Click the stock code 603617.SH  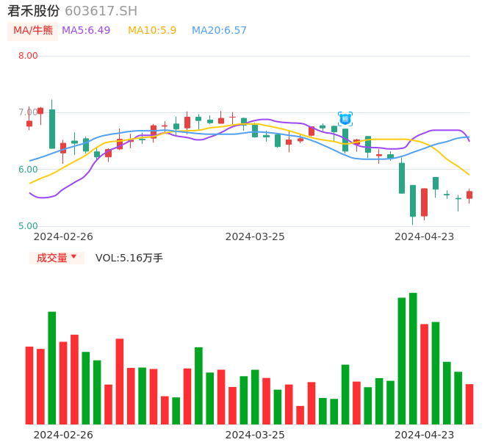[101, 11]
